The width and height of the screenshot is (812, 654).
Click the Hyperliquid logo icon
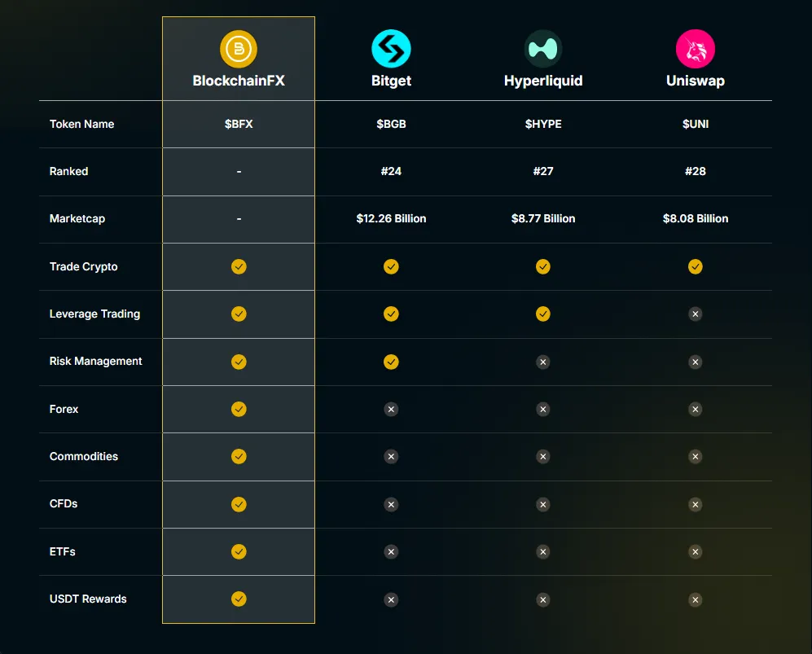point(543,49)
